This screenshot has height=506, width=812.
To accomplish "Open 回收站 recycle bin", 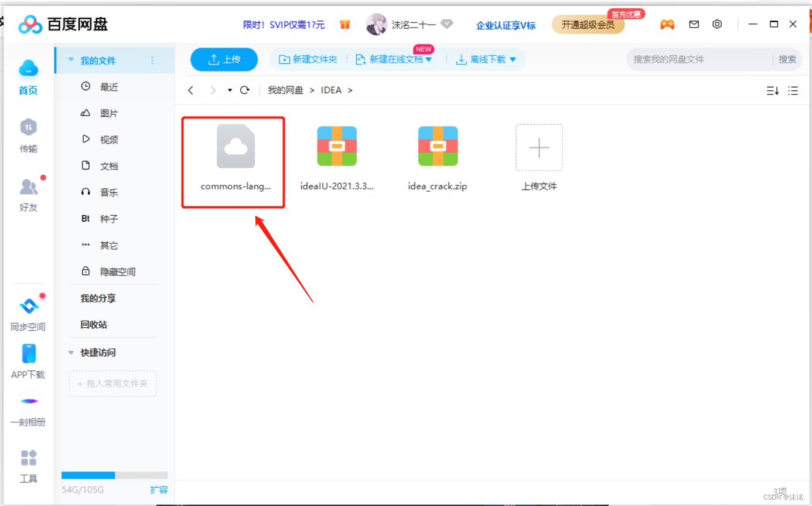I will pyautogui.click(x=94, y=325).
